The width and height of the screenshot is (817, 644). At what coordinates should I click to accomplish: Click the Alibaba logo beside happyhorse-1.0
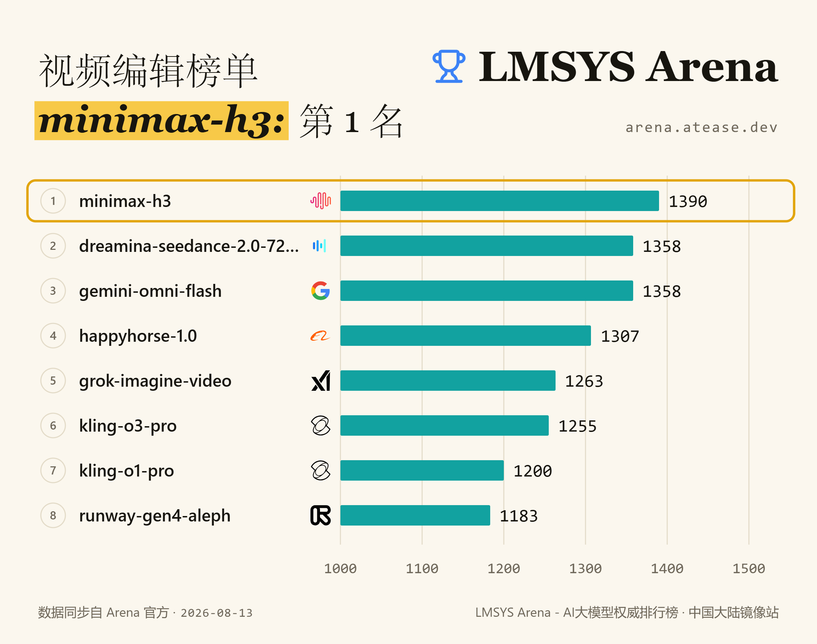[x=320, y=336]
